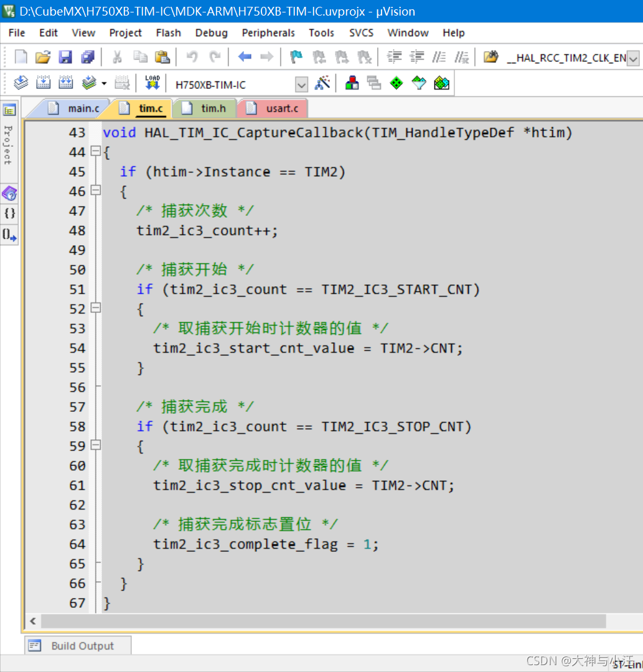The height and width of the screenshot is (672, 643).
Task: Translate current file icon
Action: tap(21, 83)
